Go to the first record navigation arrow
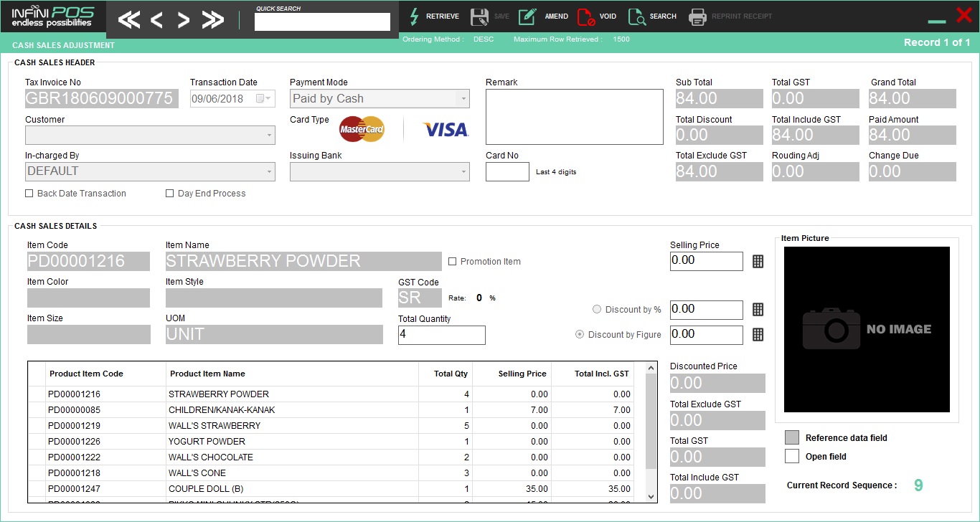This screenshot has width=980, height=522. [x=129, y=20]
